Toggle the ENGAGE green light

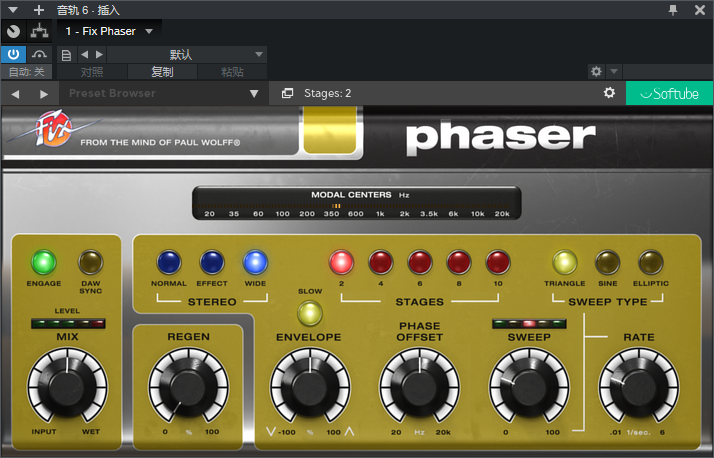(x=44, y=263)
